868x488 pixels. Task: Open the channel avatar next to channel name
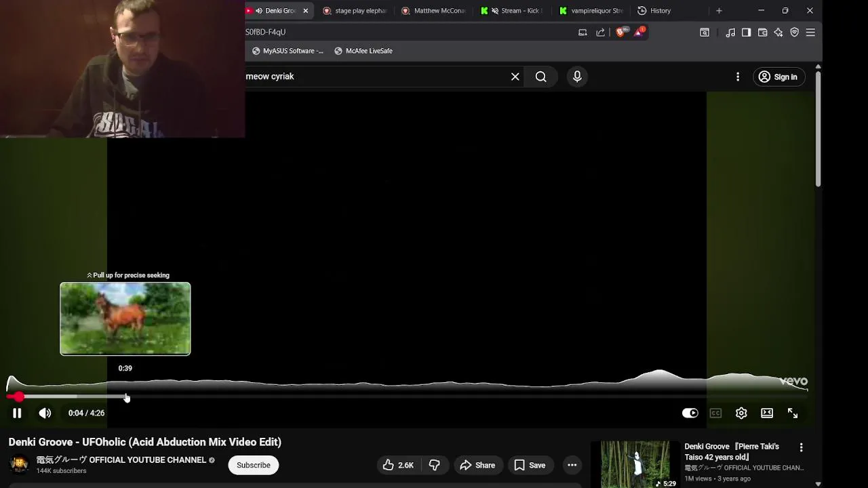click(19, 464)
